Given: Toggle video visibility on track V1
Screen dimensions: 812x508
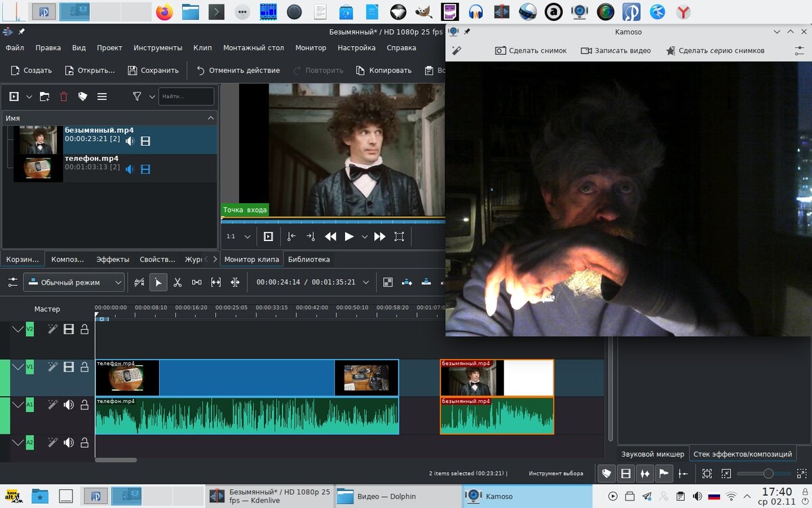Looking at the screenshot, I should (x=68, y=366).
